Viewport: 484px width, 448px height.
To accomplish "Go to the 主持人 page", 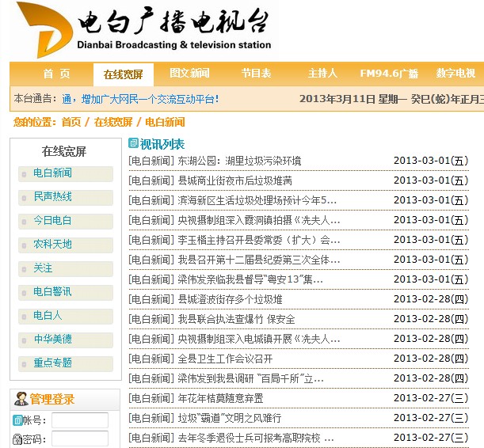I will point(322,74).
